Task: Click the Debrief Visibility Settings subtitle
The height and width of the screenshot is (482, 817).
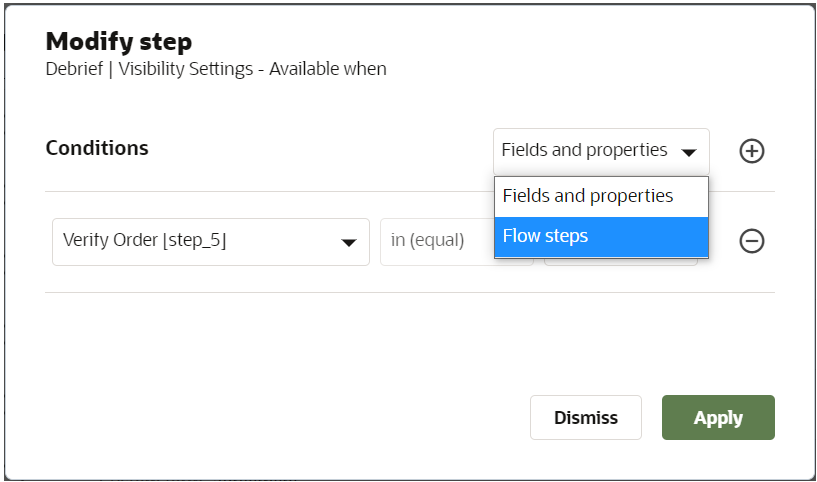Action: (x=216, y=69)
